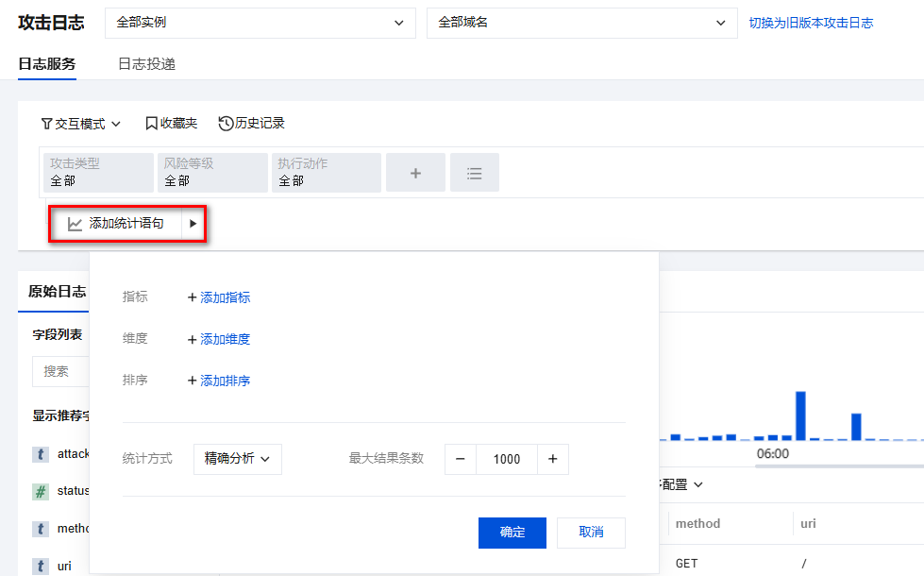The width and height of the screenshot is (924, 576).
Task: Open the 精确分析 statistics method dropdown
Action: coord(237,459)
